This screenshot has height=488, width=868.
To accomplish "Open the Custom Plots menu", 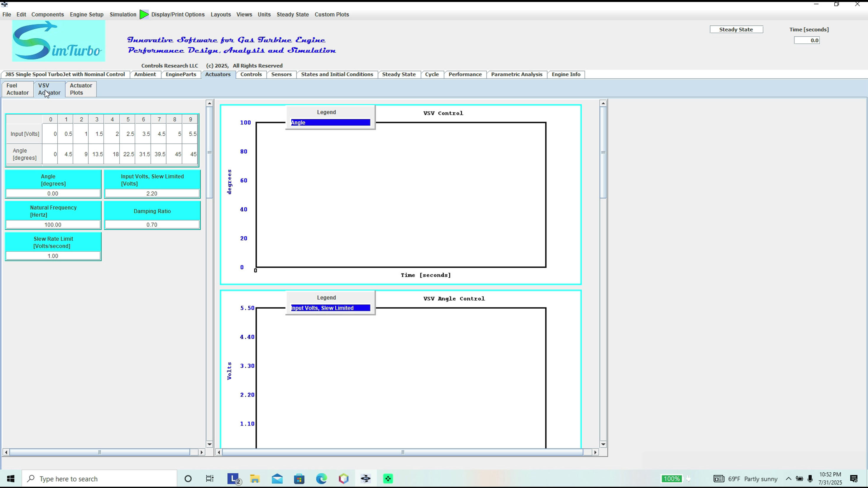I will coord(332,14).
